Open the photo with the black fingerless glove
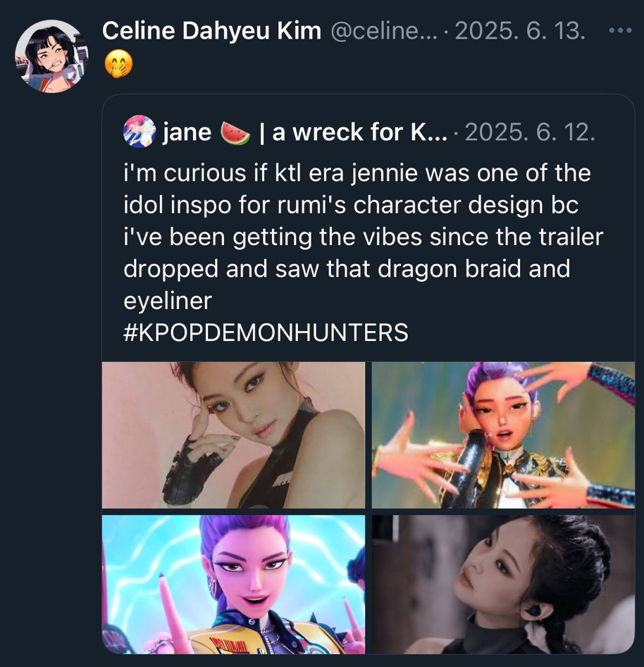Screen dimensions: 644x667 [x=234, y=435]
